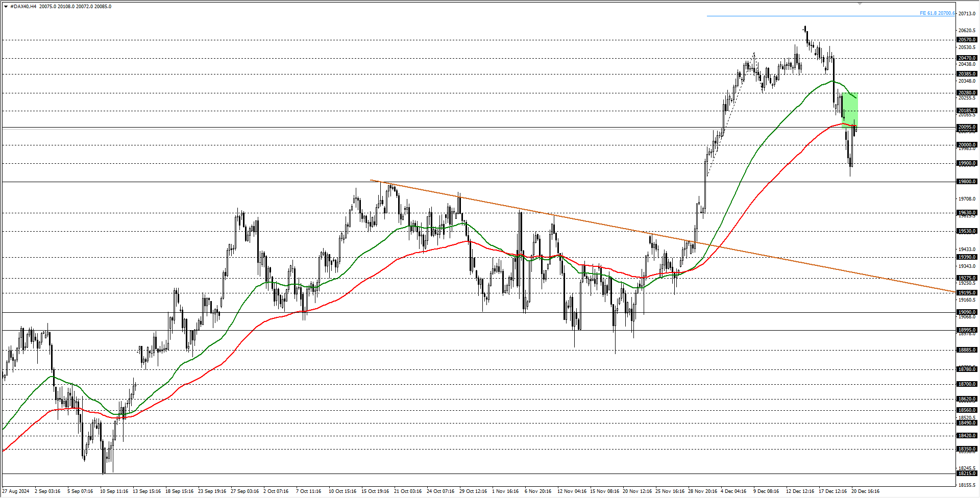Image resolution: width=980 pixels, height=498 pixels.
Task: Click the 27 Aug 2024 date label
Action: [16, 491]
